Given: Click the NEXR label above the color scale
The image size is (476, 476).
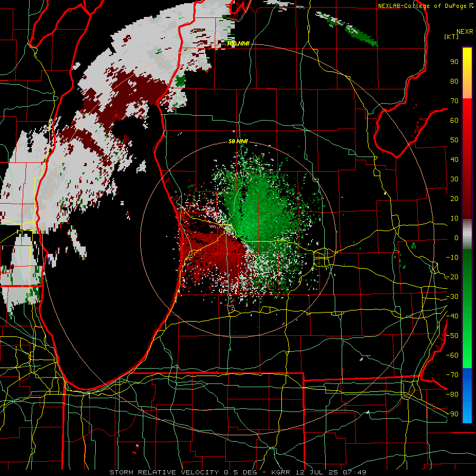Looking at the screenshot, I should click(x=465, y=32).
